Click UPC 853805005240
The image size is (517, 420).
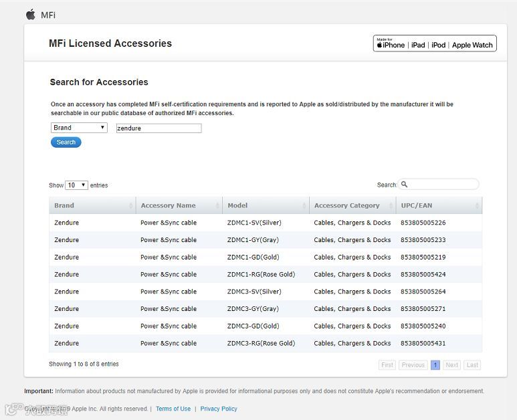(423, 326)
